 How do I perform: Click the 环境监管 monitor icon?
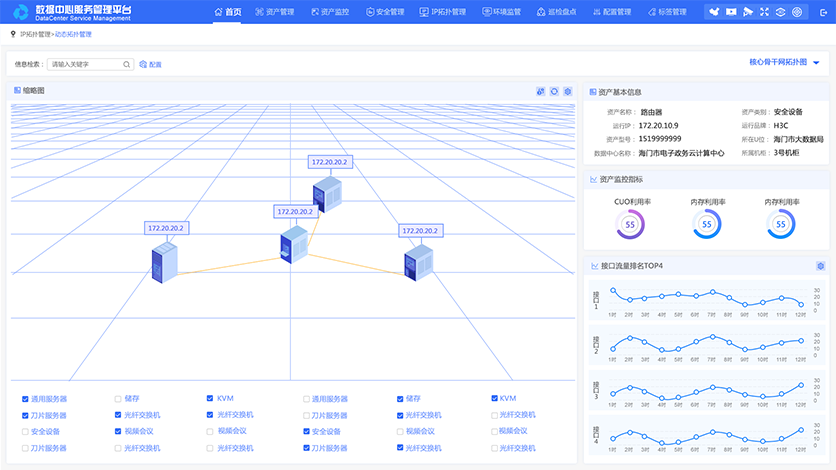(487, 12)
